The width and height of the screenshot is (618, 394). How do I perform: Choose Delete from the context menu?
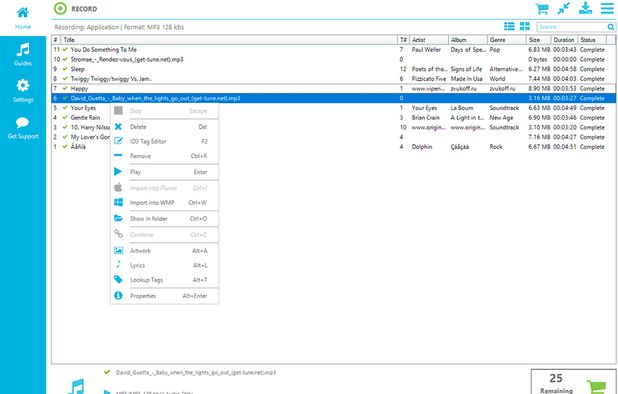click(x=164, y=127)
